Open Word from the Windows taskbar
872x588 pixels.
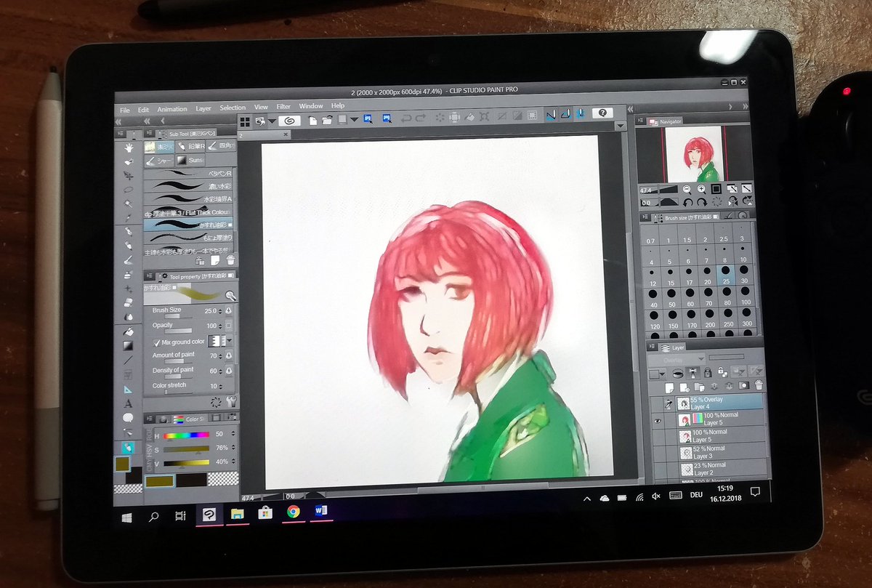[320, 511]
